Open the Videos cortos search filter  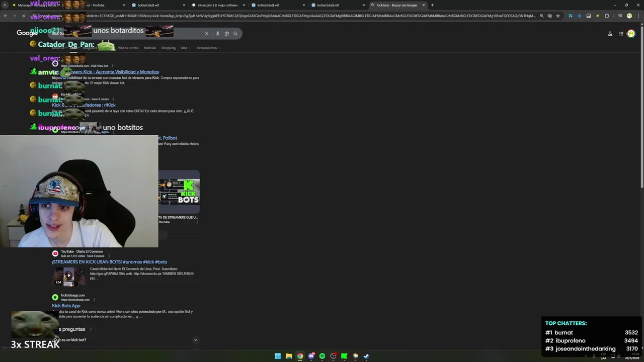[128, 48]
